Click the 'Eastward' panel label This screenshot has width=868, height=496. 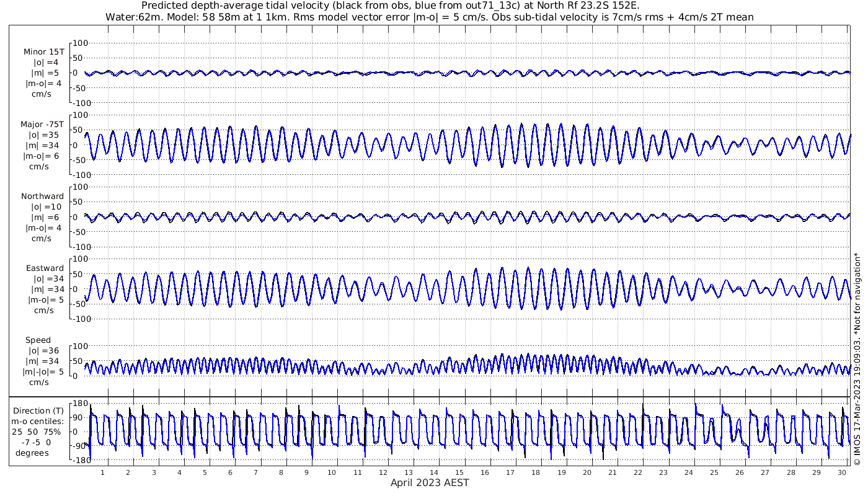pyautogui.click(x=45, y=268)
